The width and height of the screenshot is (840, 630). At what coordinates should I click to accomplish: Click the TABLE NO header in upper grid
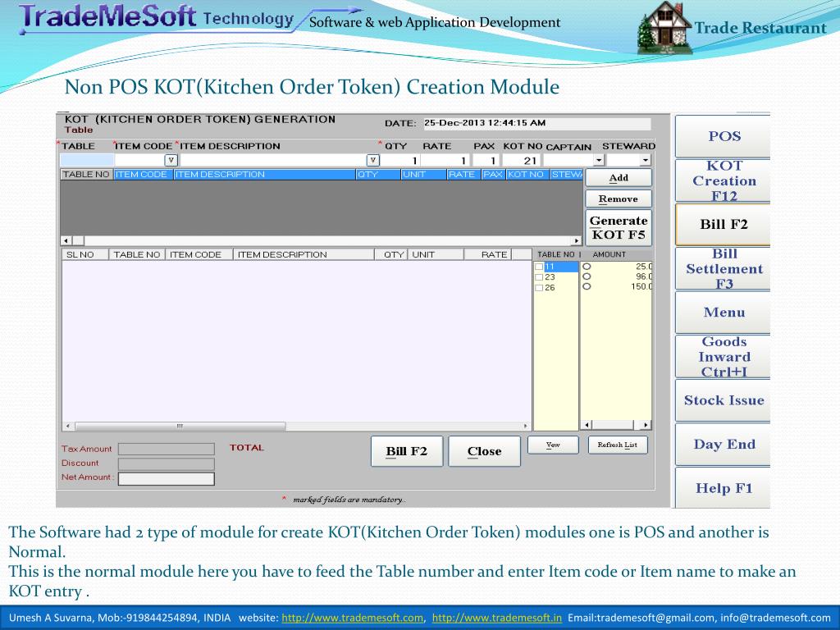click(x=86, y=175)
